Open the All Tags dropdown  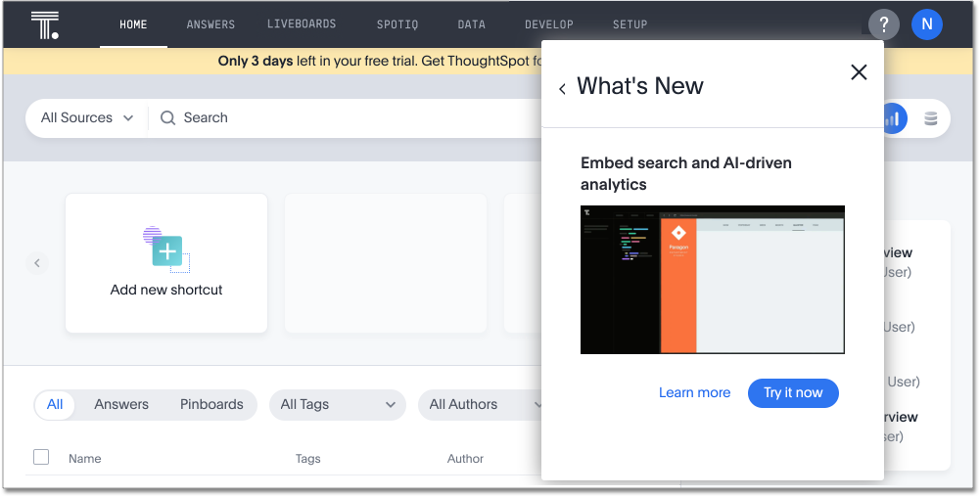click(x=337, y=405)
